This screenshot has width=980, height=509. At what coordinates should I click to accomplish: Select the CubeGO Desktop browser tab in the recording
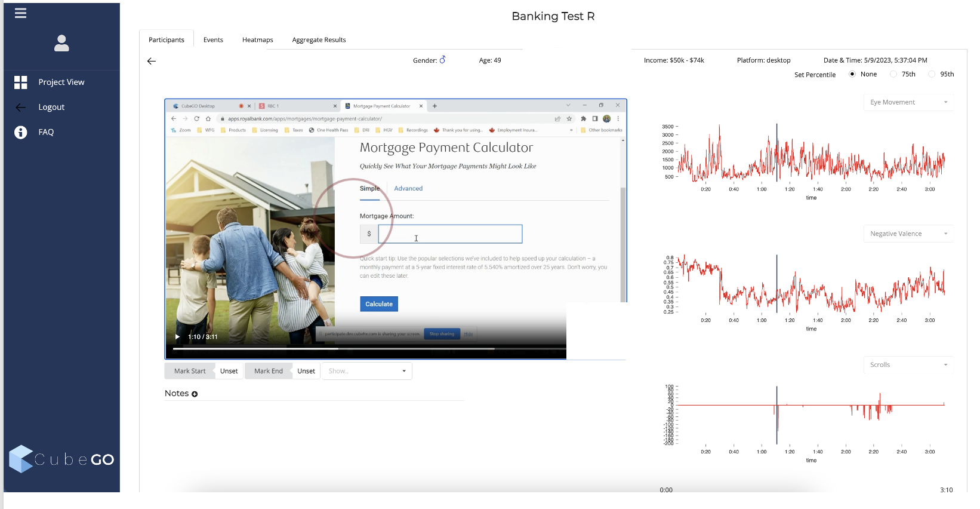210,106
